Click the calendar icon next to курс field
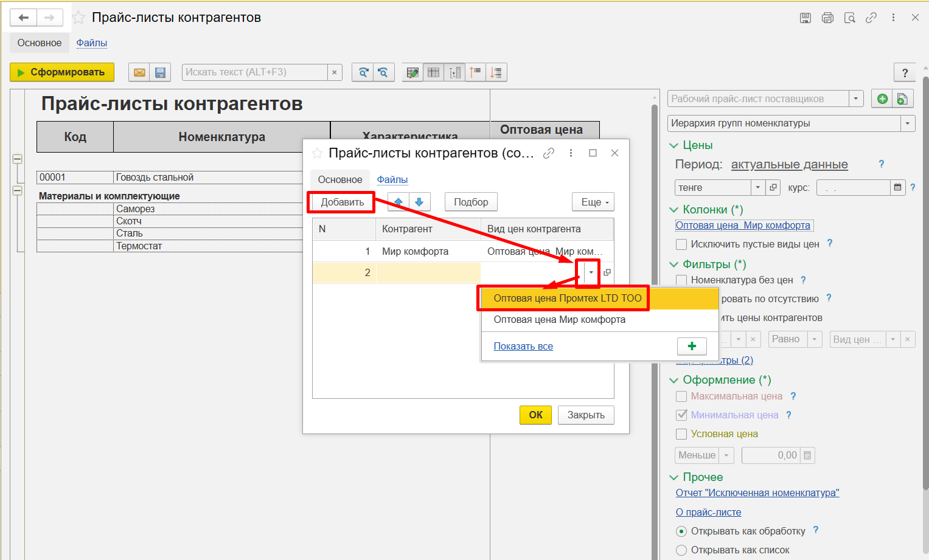Image resolution: width=929 pixels, height=560 pixels. point(897,188)
